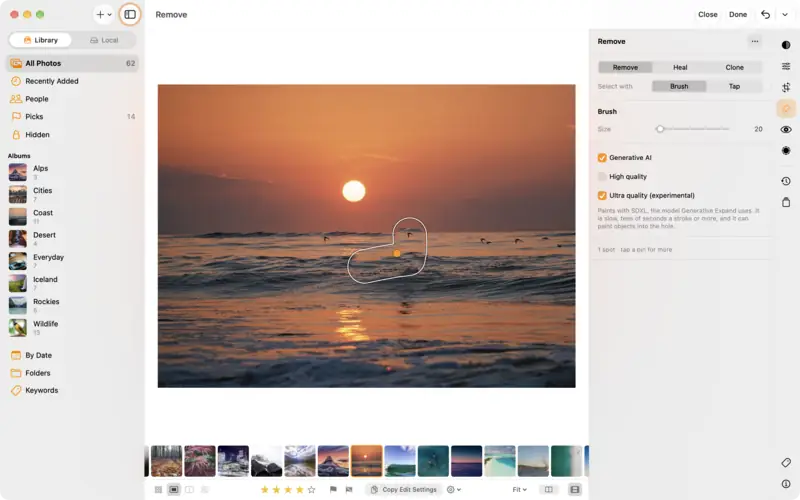Open the Picks collection
The image size is (800, 500).
click(x=72, y=117)
